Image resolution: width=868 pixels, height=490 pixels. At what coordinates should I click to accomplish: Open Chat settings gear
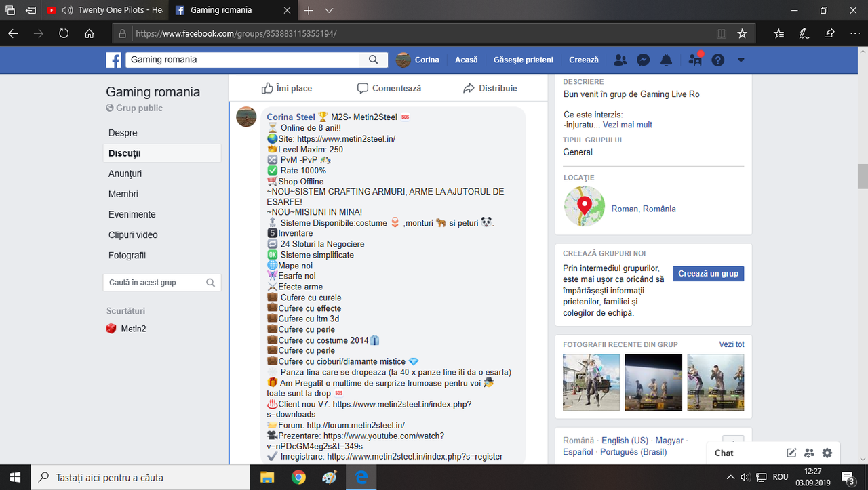click(x=827, y=453)
